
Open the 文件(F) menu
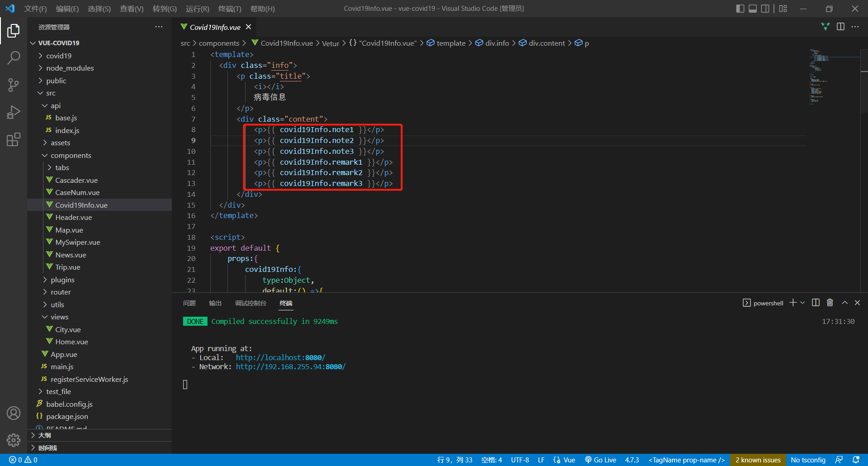(x=35, y=9)
